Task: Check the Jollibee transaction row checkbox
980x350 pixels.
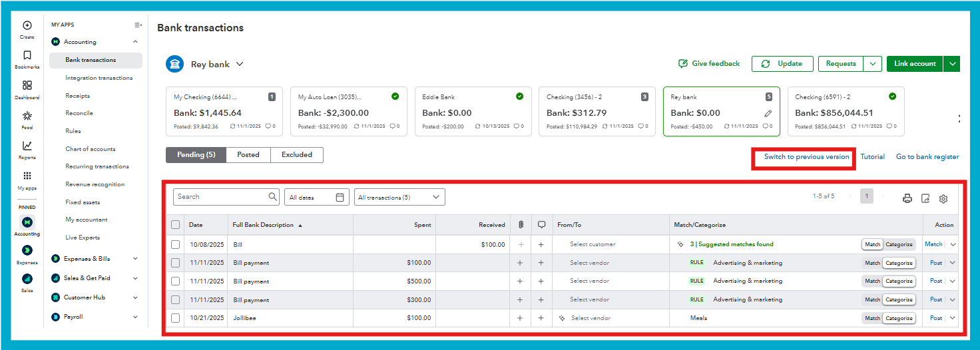Action: tap(176, 318)
